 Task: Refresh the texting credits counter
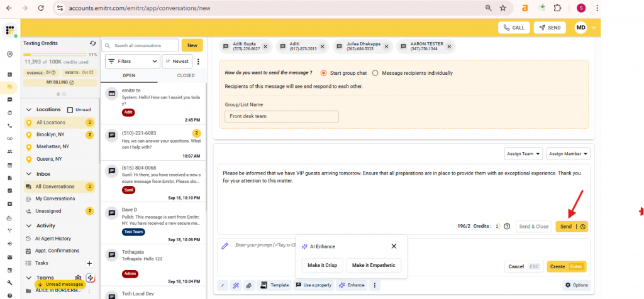pos(92,43)
